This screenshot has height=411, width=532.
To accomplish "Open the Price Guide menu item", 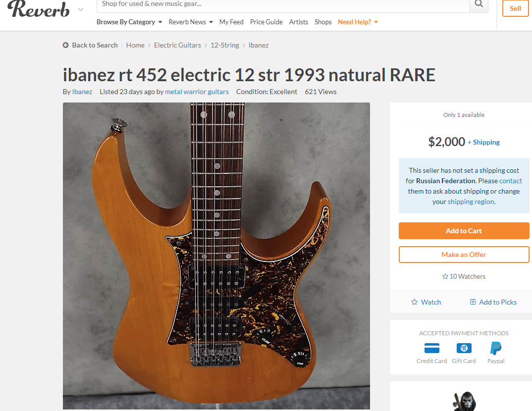I will tap(266, 22).
